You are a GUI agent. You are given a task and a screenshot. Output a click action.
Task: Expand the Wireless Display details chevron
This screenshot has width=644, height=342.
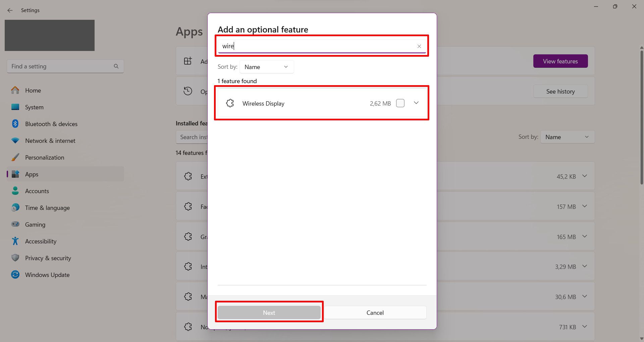point(416,103)
